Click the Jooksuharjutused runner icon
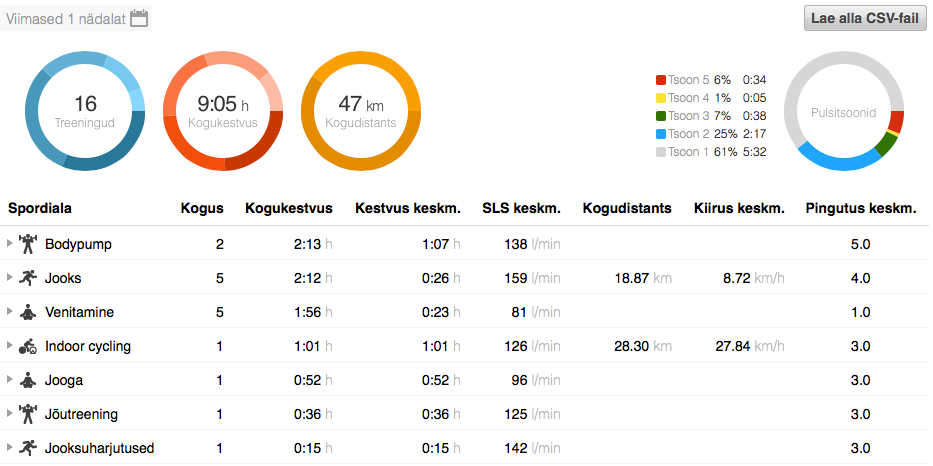 (x=27, y=448)
